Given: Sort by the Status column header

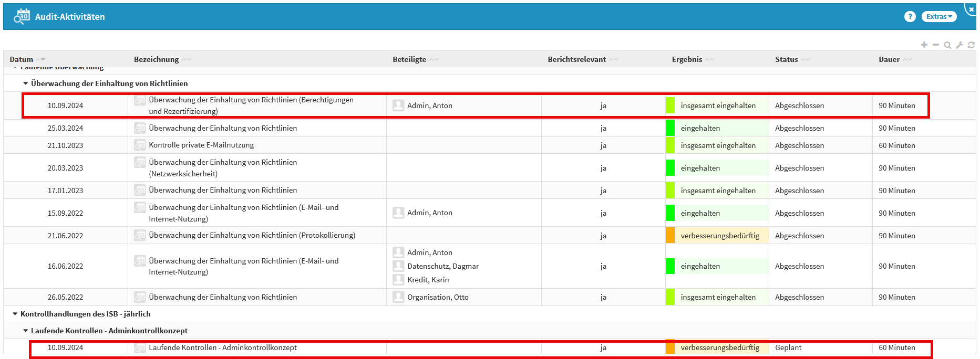Looking at the screenshot, I should 786,59.
